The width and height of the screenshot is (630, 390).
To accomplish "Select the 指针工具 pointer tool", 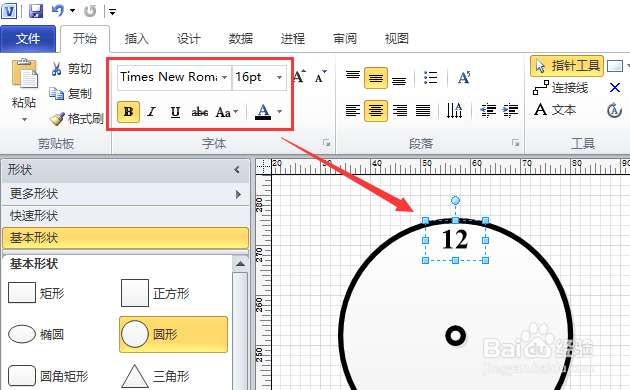I will [x=567, y=66].
